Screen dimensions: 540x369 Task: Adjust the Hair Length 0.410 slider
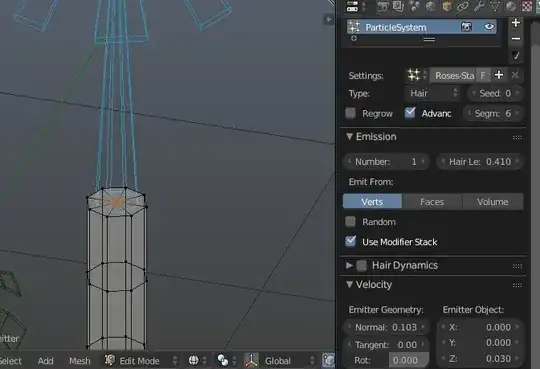pyautogui.click(x=480, y=161)
